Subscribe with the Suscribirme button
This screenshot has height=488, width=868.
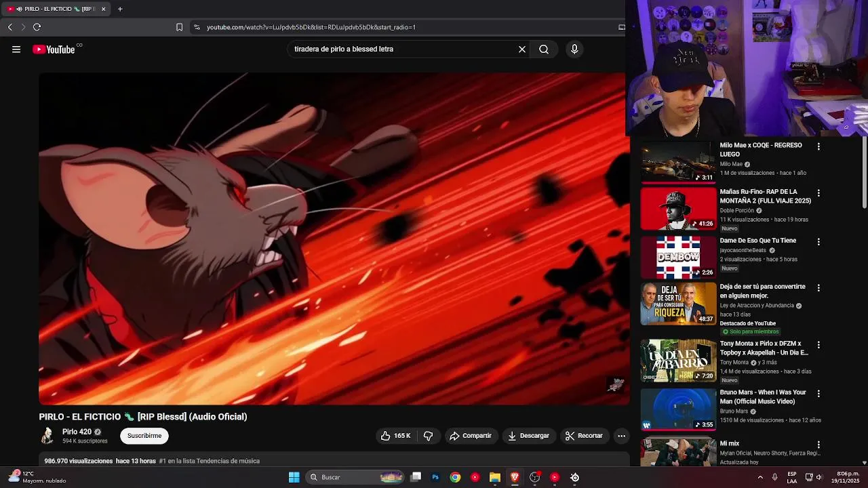click(144, 436)
